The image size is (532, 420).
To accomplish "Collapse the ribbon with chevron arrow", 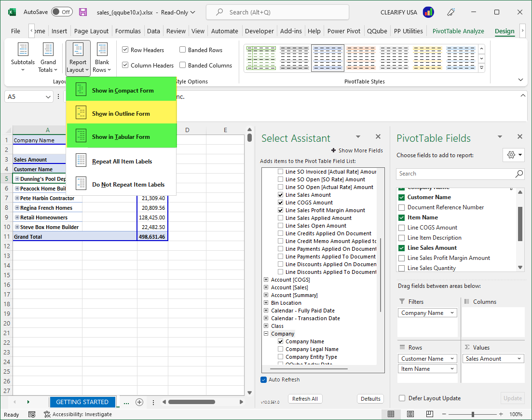I will [x=520, y=80].
